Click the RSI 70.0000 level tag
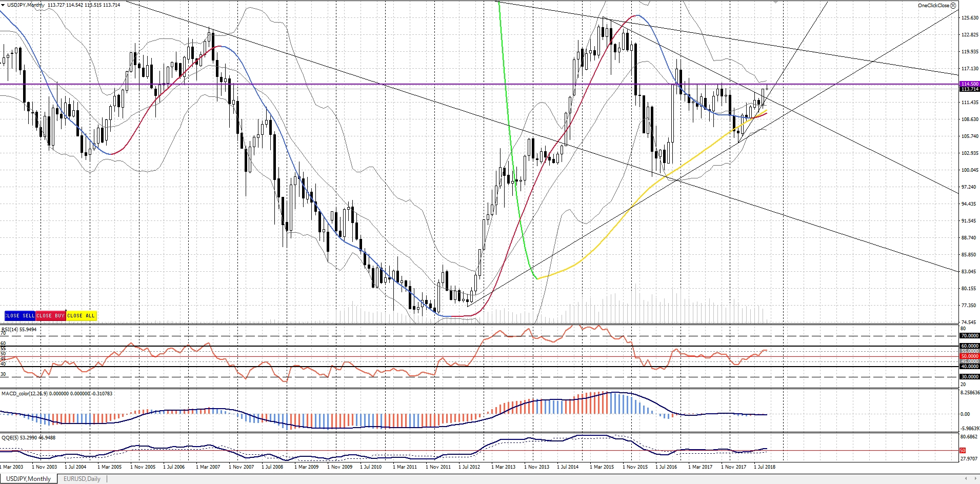 click(969, 336)
